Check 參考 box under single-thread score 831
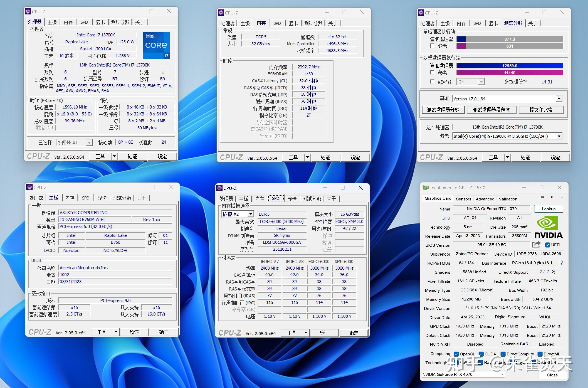The width and height of the screenshot is (588, 388). 432,46
